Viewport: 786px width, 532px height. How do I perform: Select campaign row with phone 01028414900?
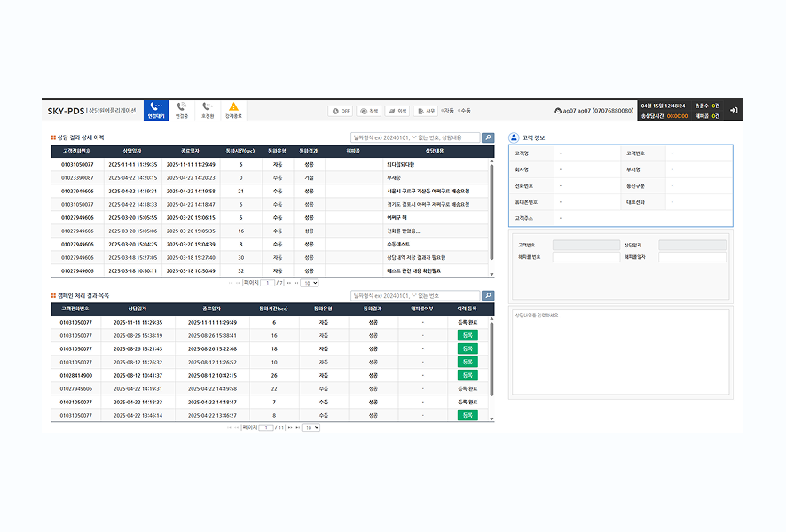pos(271,375)
